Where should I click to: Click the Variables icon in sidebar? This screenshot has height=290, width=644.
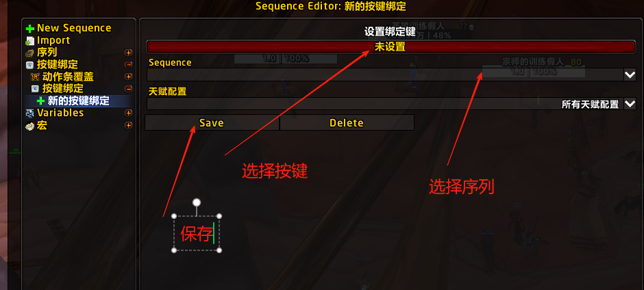[30, 114]
